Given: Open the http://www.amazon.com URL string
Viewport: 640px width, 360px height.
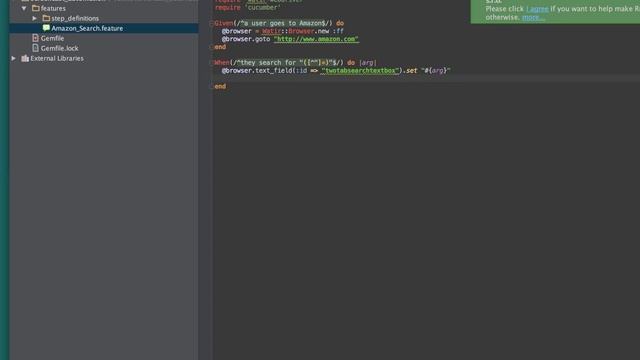Looking at the screenshot, I should coord(316,39).
